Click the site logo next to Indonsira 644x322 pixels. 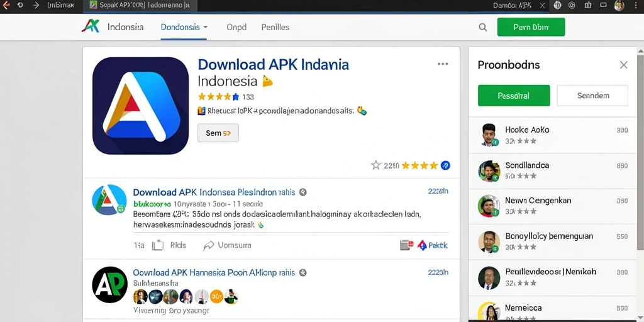point(91,26)
